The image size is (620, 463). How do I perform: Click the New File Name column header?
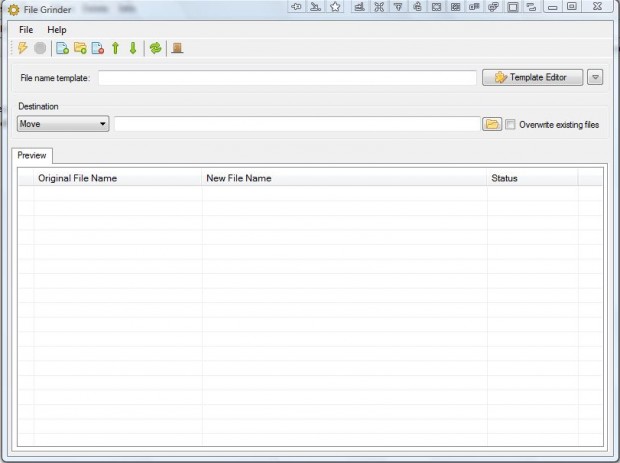[x=344, y=178]
